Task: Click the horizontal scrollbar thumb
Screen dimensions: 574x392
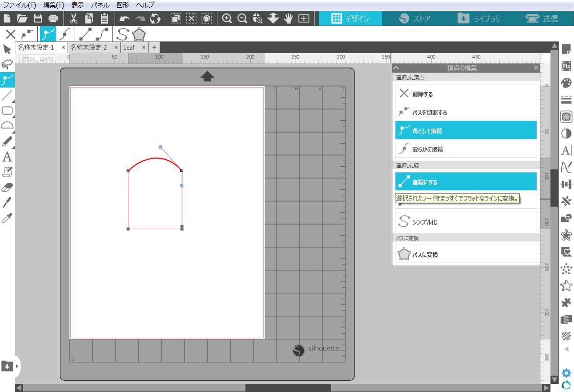Action: point(288,388)
